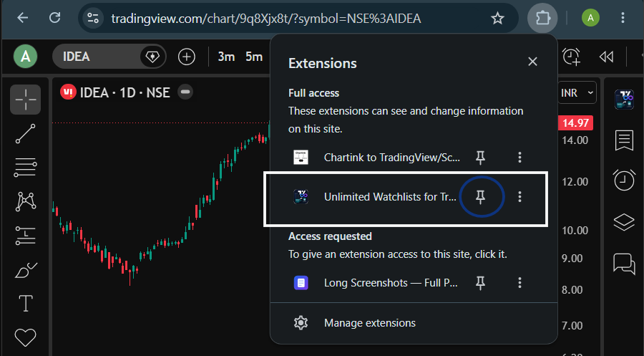
Task: Close the Extensions popup
Action: point(532,62)
